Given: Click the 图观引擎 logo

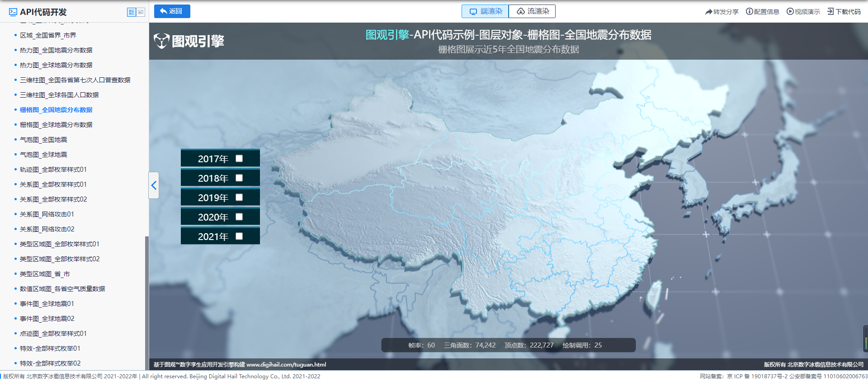Looking at the screenshot, I should coord(189,41).
